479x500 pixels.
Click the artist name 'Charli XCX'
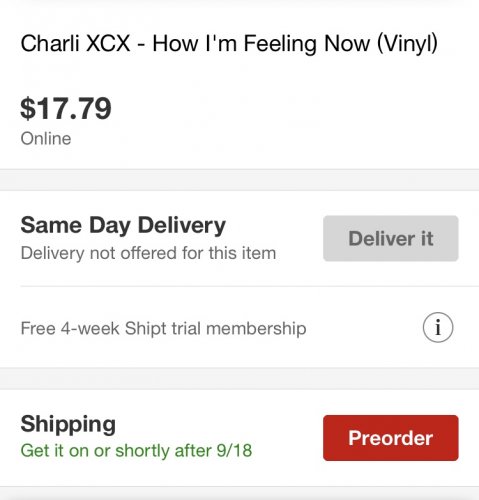click(x=75, y=44)
